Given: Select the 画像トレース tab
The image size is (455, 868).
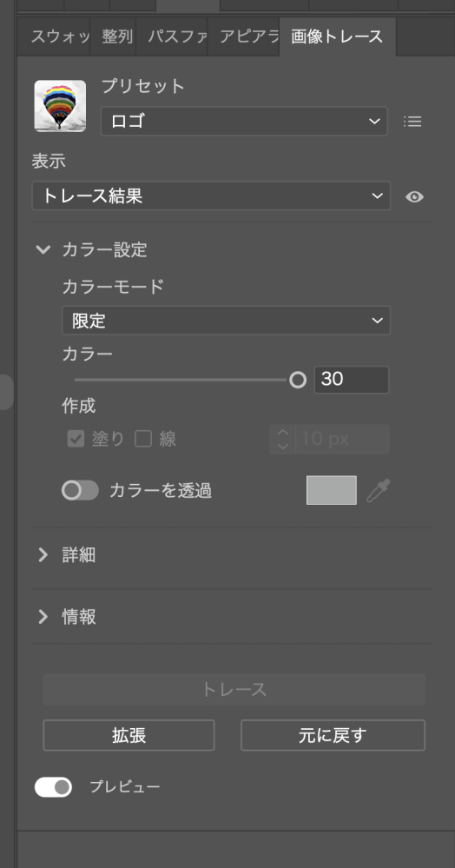Looking at the screenshot, I should coord(338,36).
